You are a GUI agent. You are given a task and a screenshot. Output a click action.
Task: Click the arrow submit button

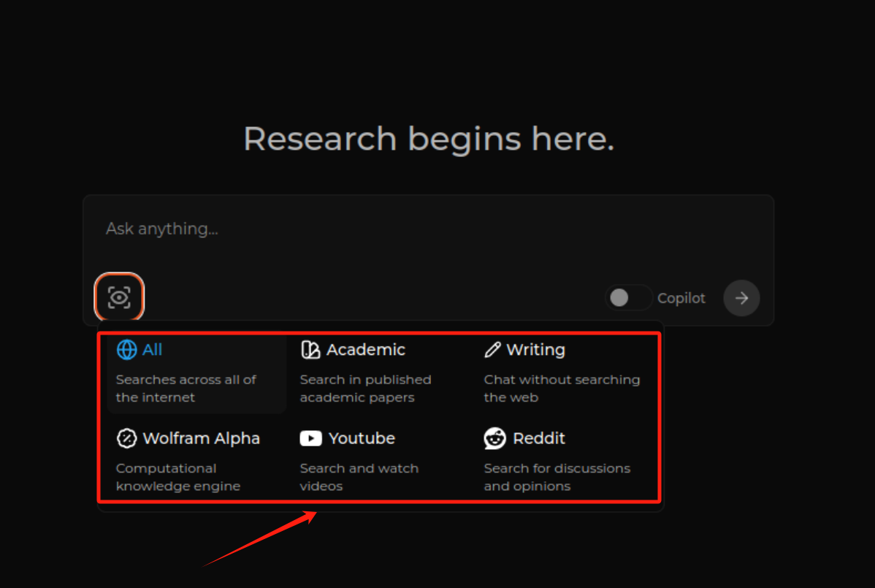coord(741,298)
